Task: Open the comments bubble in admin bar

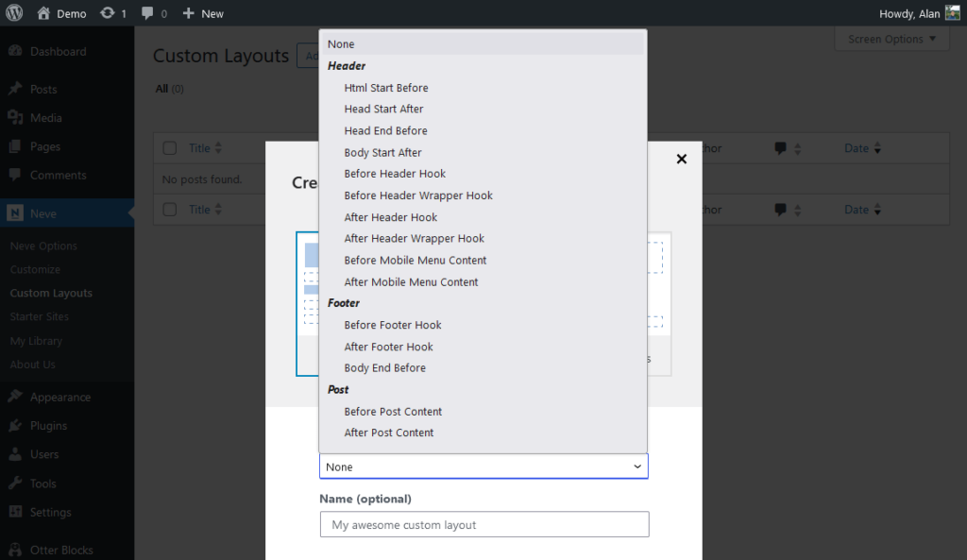Action: pyautogui.click(x=147, y=13)
